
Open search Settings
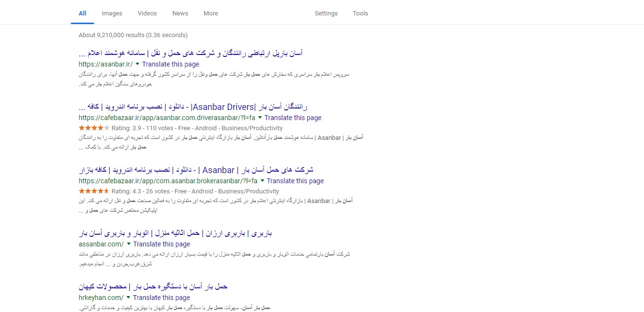[326, 14]
